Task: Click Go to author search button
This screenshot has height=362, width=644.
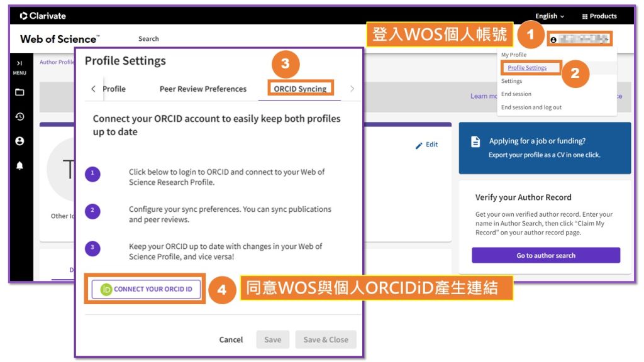Action: (546, 255)
